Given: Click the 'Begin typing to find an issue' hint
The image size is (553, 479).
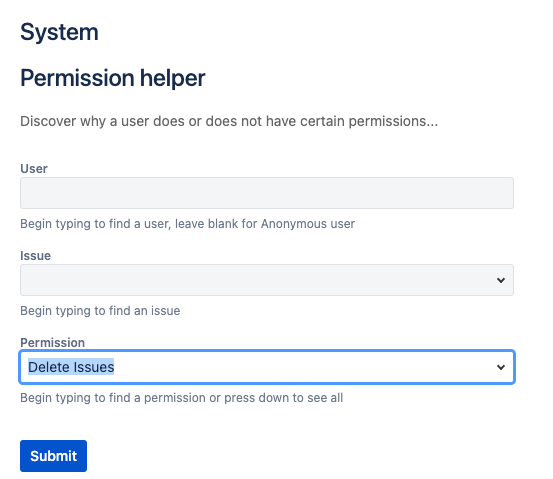Looking at the screenshot, I should [100, 311].
